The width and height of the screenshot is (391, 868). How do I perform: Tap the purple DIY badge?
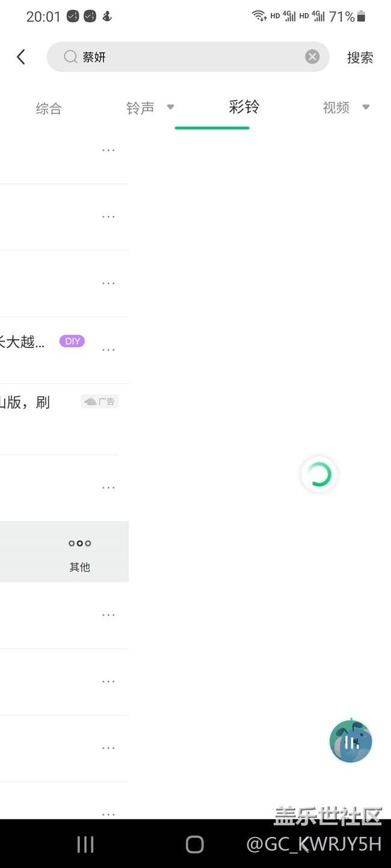72,341
